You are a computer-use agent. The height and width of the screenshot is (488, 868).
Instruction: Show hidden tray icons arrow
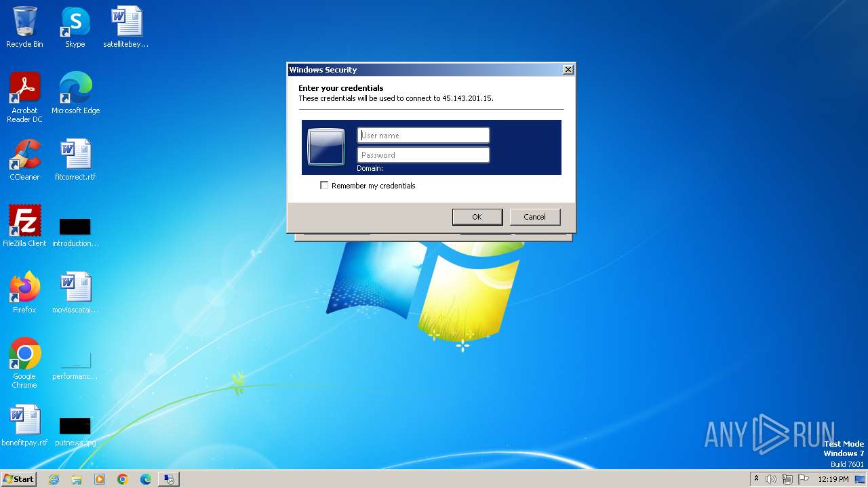tap(756, 479)
